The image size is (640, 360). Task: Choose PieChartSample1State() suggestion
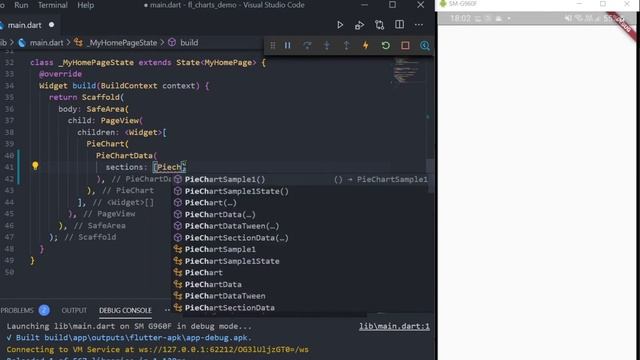[x=302, y=191]
